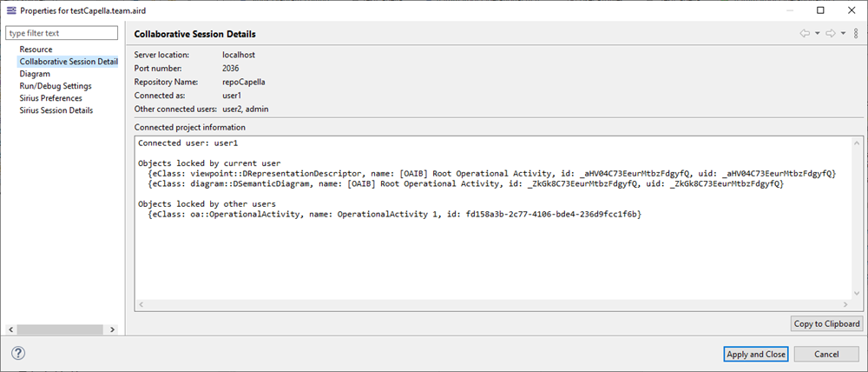Click the Help question mark icon
Viewport: 868px width, 372px height.
pyautogui.click(x=18, y=354)
